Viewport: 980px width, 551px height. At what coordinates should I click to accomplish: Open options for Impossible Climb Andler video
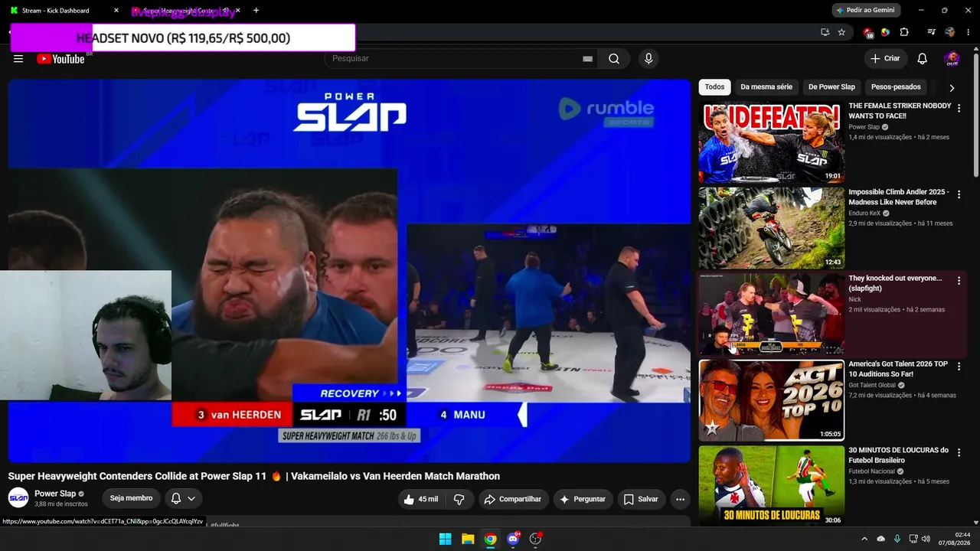click(x=959, y=195)
